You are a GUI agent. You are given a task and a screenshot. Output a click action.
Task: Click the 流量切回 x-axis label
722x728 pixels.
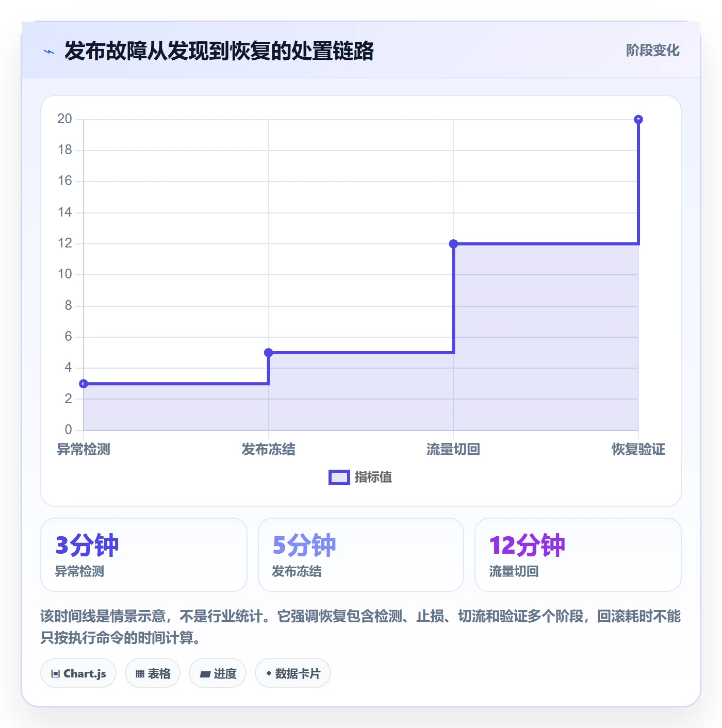coord(453,450)
